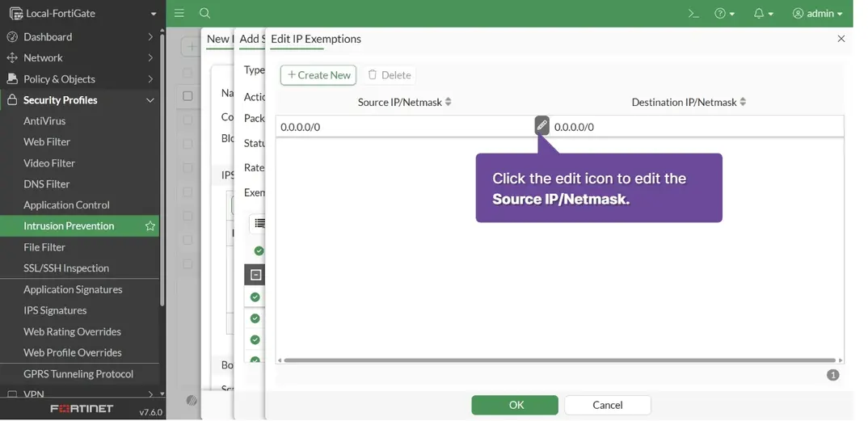868x421 pixels.
Task: Click the green OK button
Action: (x=515, y=405)
